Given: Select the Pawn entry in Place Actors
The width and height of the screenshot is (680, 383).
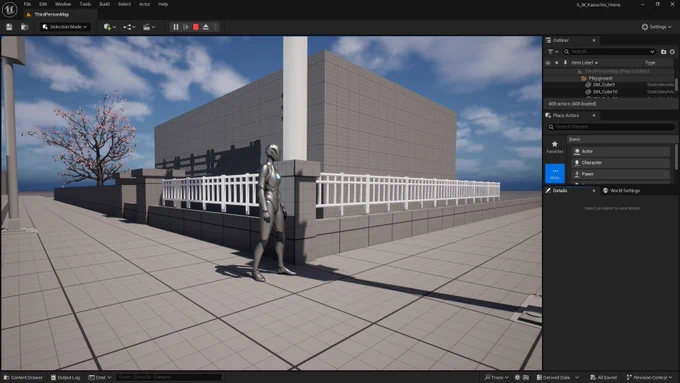Looking at the screenshot, I should click(620, 174).
